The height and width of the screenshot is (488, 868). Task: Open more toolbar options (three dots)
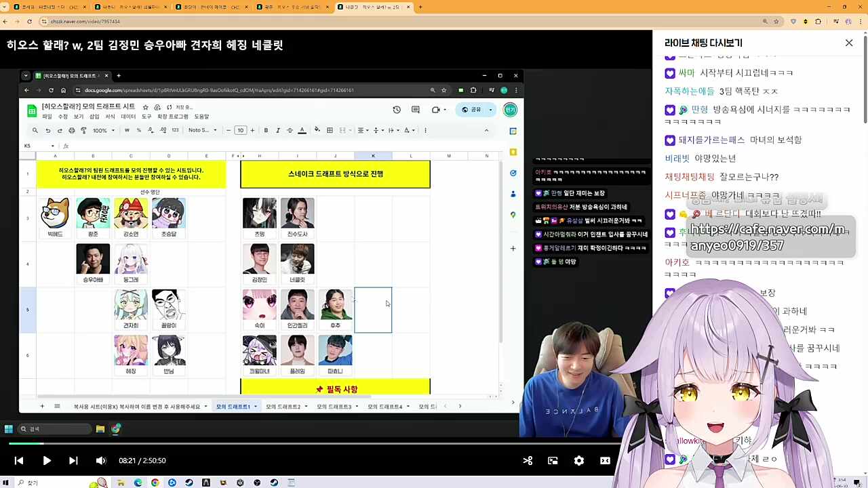pyautogui.click(x=425, y=130)
